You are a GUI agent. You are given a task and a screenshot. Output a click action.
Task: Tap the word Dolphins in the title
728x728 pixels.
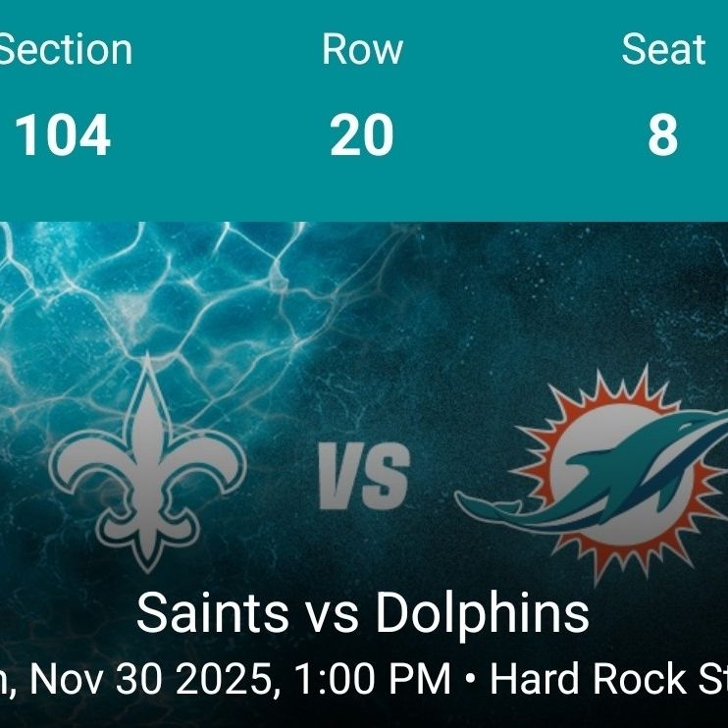pyautogui.click(x=483, y=612)
